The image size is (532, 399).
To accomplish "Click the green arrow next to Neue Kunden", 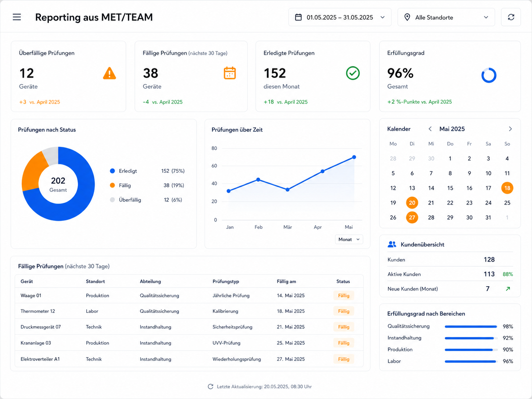I will (x=508, y=289).
